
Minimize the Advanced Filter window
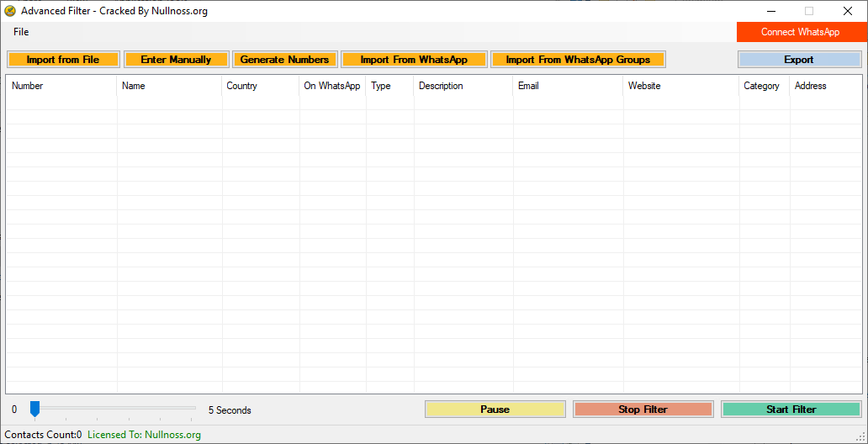coord(771,11)
